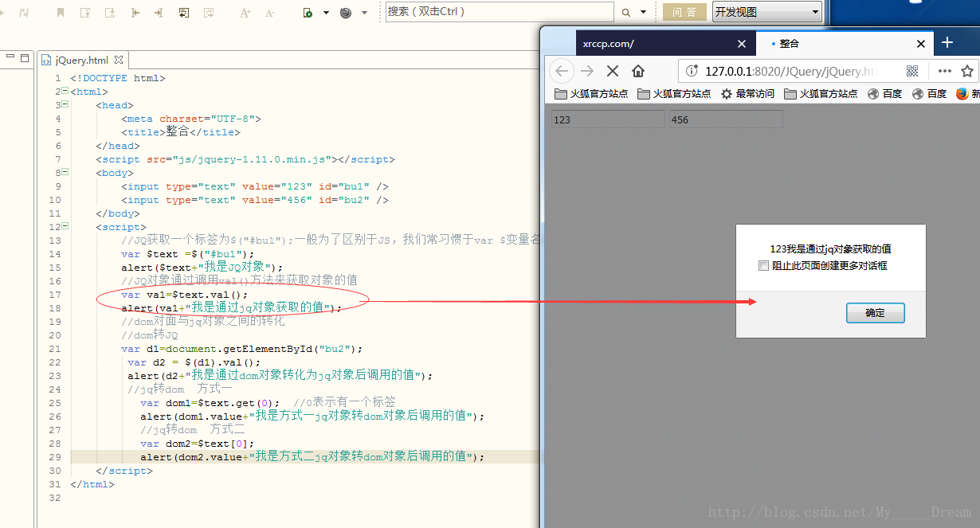
Task: Click the 问答 button in the IDE toolbar
Action: 684,12
